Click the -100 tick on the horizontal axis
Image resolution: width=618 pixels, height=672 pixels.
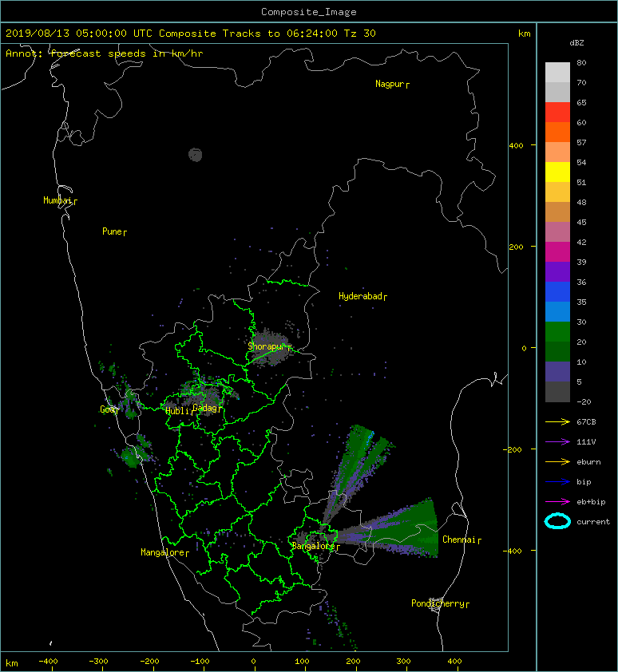coord(200,662)
